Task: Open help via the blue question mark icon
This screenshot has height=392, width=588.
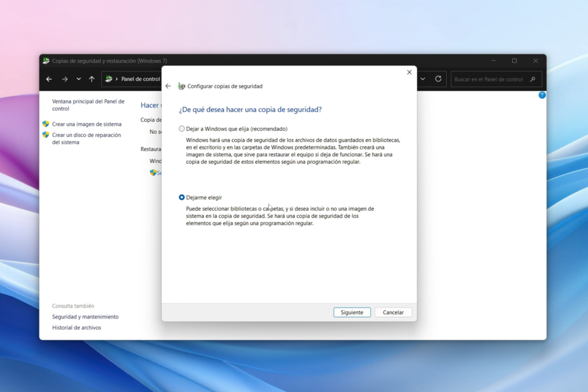Action: coord(542,95)
